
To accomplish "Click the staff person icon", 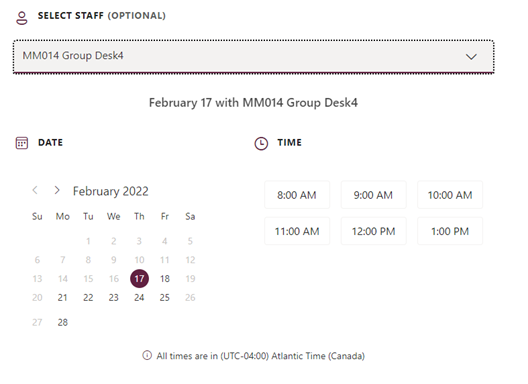I will [x=22, y=18].
